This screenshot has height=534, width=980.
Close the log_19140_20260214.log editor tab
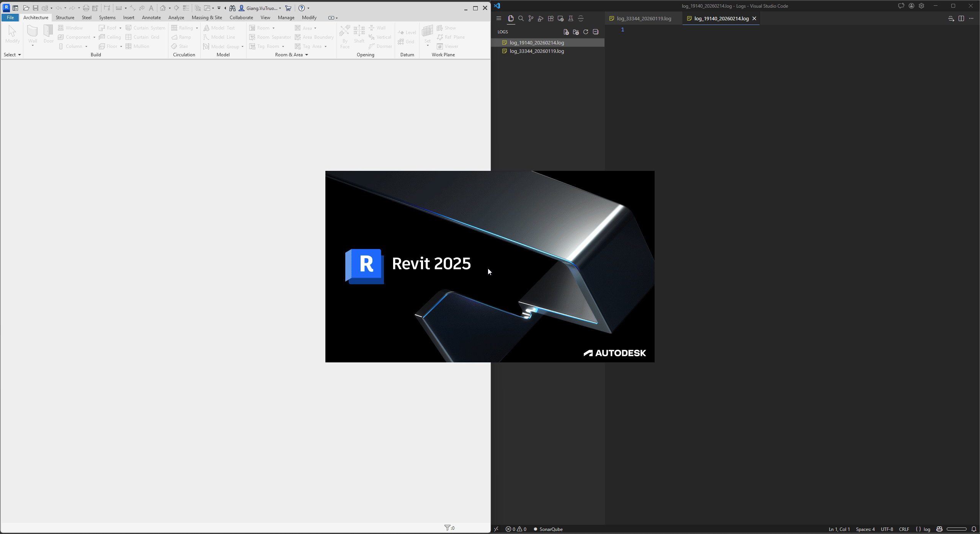tap(754, 18)
